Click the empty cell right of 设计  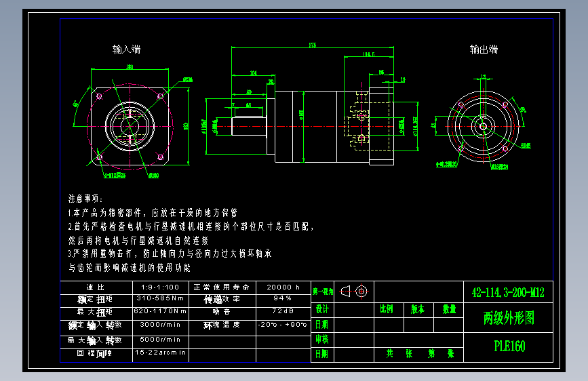354,310
